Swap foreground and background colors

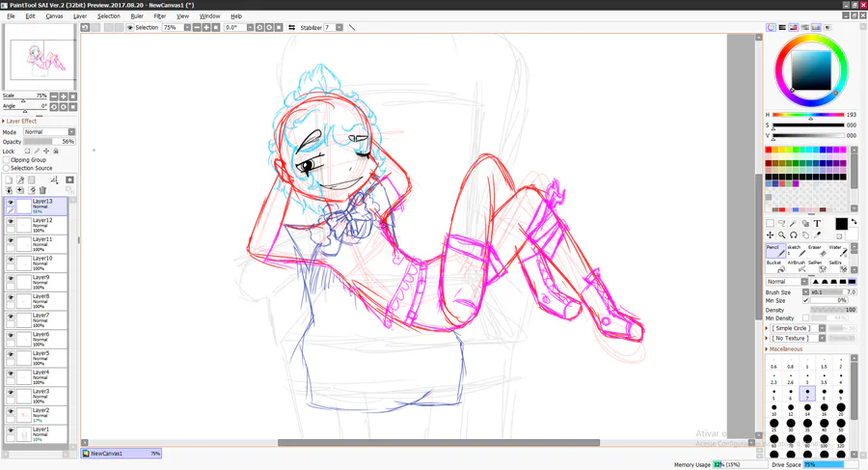[854, 222]
